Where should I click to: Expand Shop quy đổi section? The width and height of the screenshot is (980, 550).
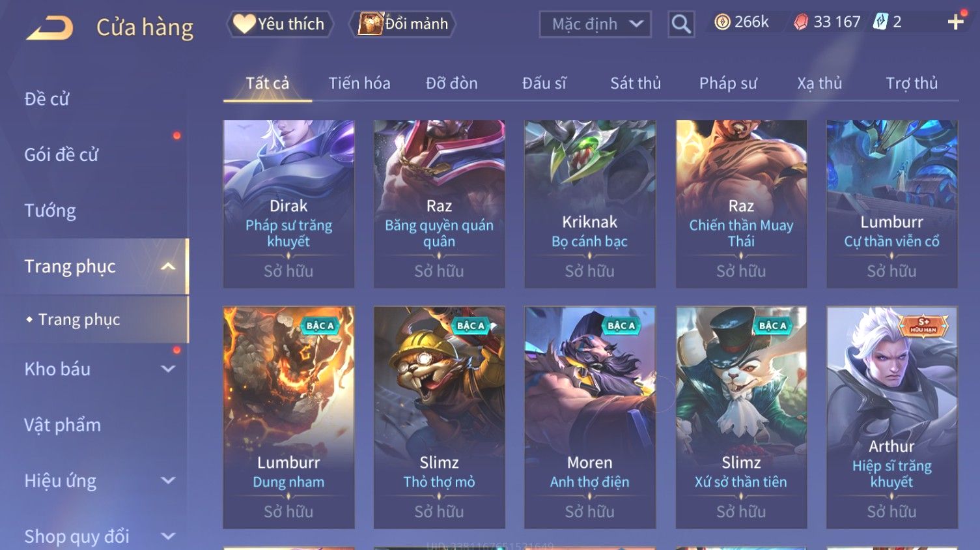tap(168, 536)
